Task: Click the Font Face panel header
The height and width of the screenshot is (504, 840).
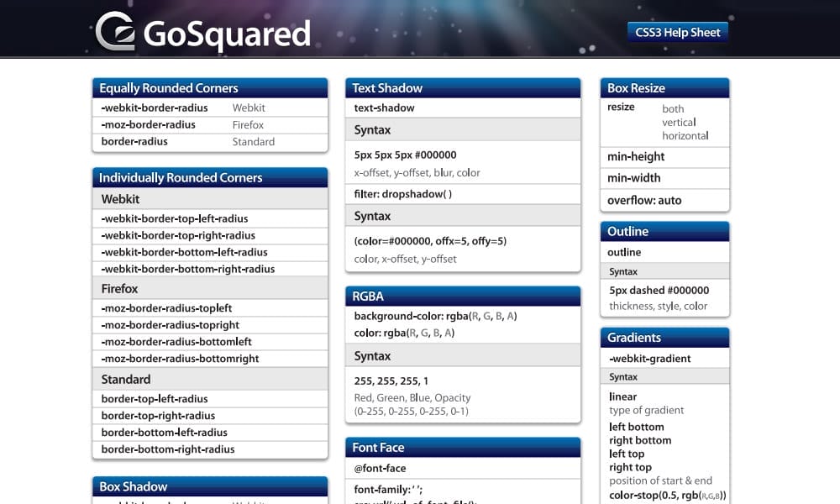Action: pyautogui.click(x=462, y=447)
